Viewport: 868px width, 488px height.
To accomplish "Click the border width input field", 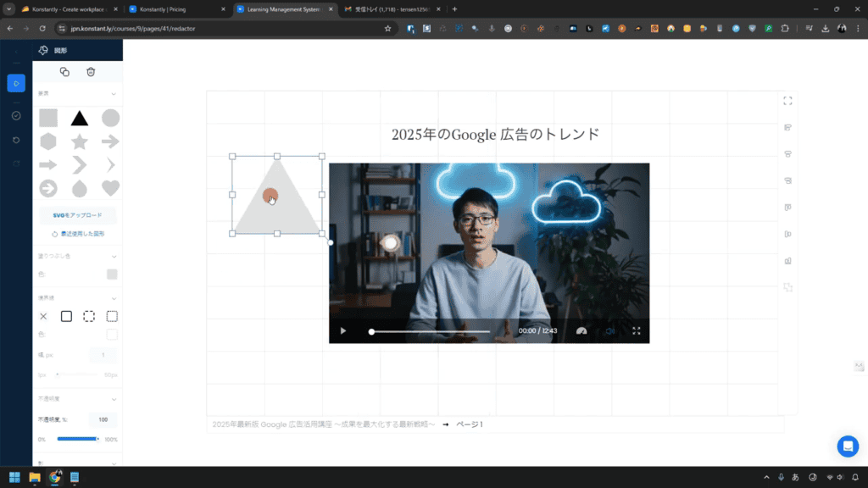I will (103, 355).
